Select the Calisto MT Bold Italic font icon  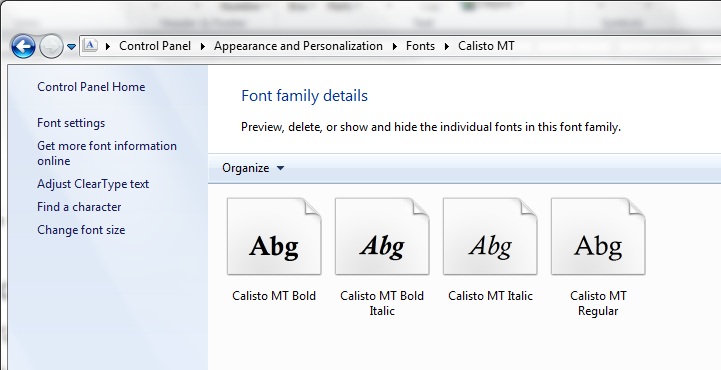(x=382, y=237)
